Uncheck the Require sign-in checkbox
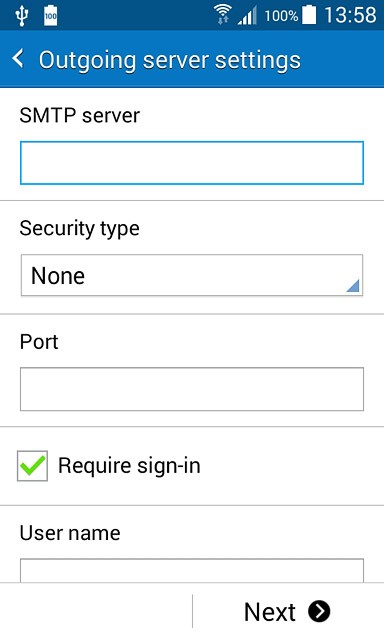The height and width of the screenshot is (640, 384). point(32,466)
